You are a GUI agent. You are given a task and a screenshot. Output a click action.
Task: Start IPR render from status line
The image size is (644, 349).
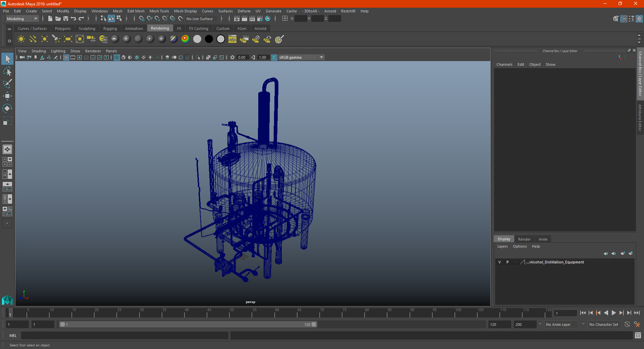252,19
